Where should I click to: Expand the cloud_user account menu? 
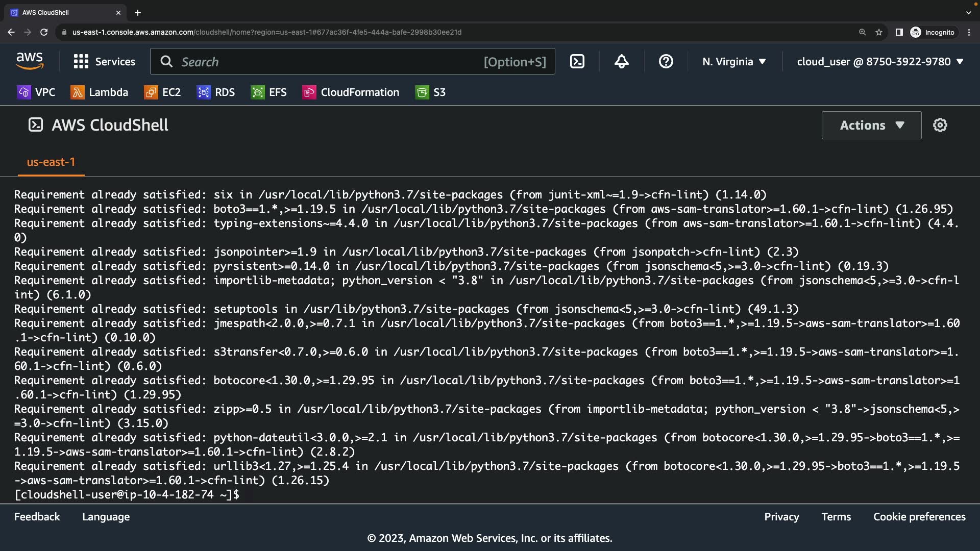(x=879, y=62)
